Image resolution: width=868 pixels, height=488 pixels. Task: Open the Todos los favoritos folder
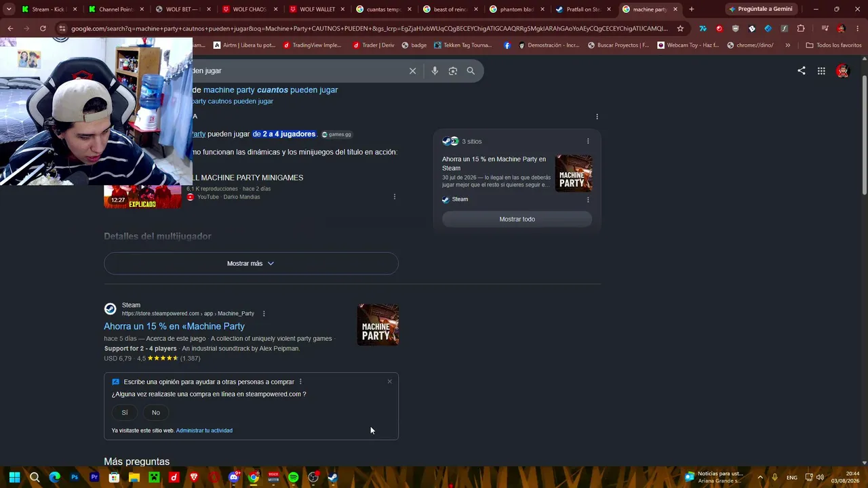click(x=833, y=45)
